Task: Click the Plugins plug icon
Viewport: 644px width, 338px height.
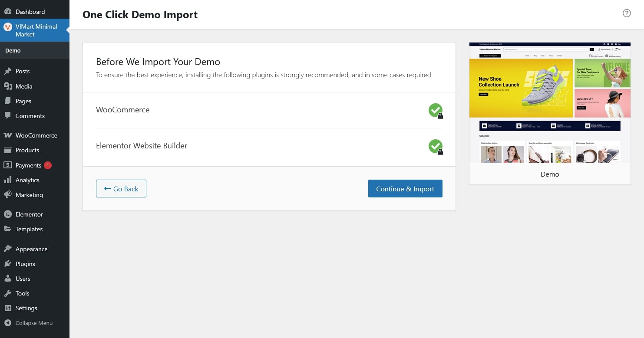Action: (7, 264)
